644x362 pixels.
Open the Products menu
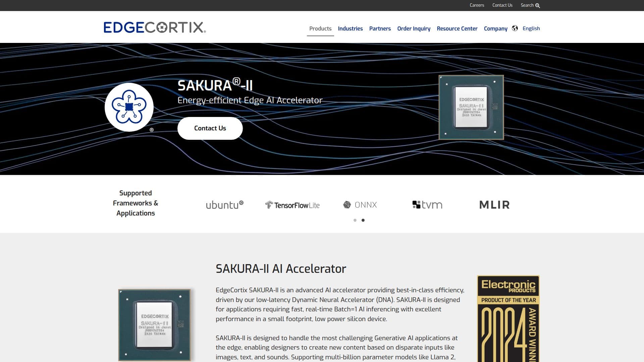pos(320,28)
